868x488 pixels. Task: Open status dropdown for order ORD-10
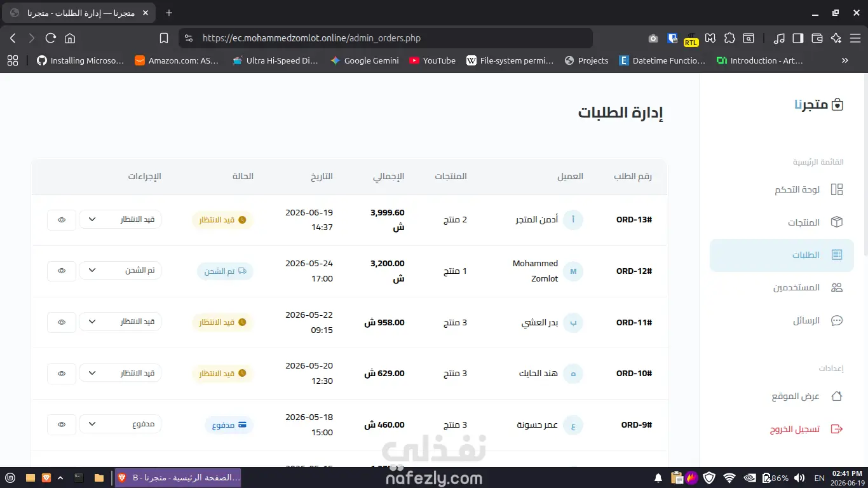click(x=120, y=373)
